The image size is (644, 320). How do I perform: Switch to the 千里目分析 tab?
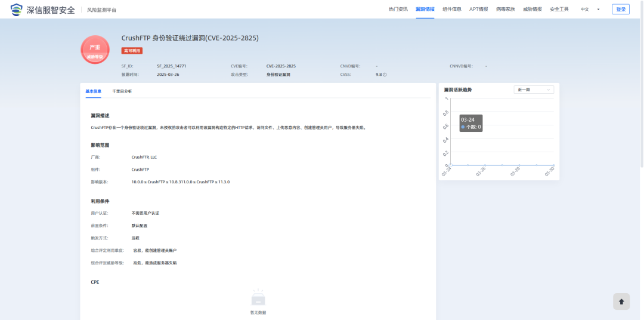(122, 91)
